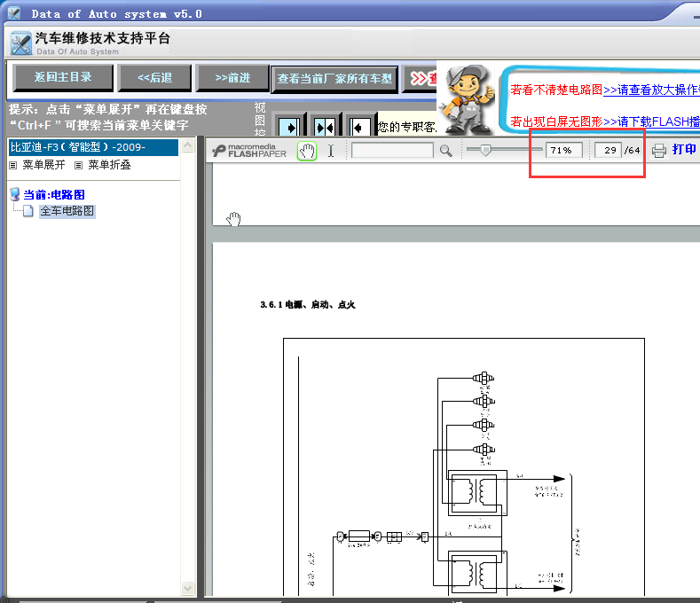
Task: Click the 返回主目录 button
Action: click(63, 78)
